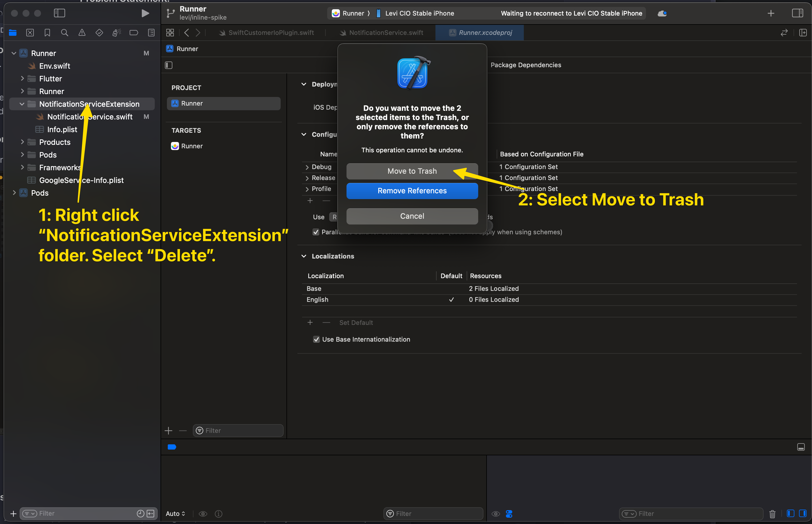Click the debug area trash icon
This screenshot has height=524, width=812.
[772, 514]
